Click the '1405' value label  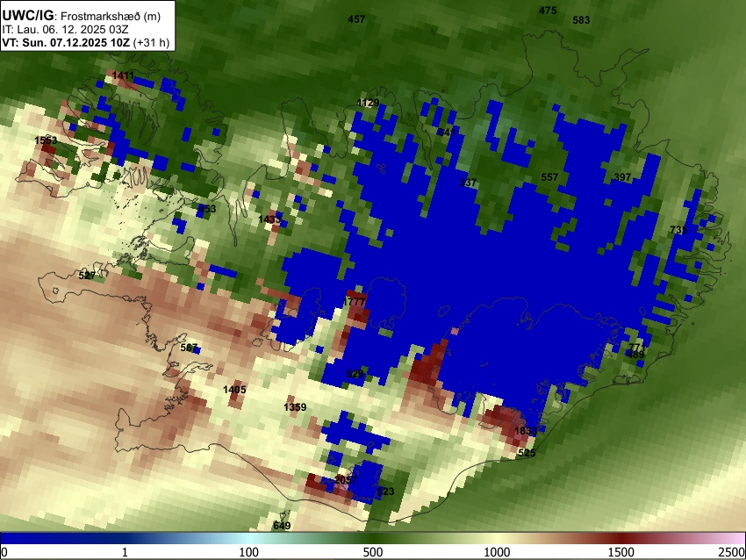[234, 390]
